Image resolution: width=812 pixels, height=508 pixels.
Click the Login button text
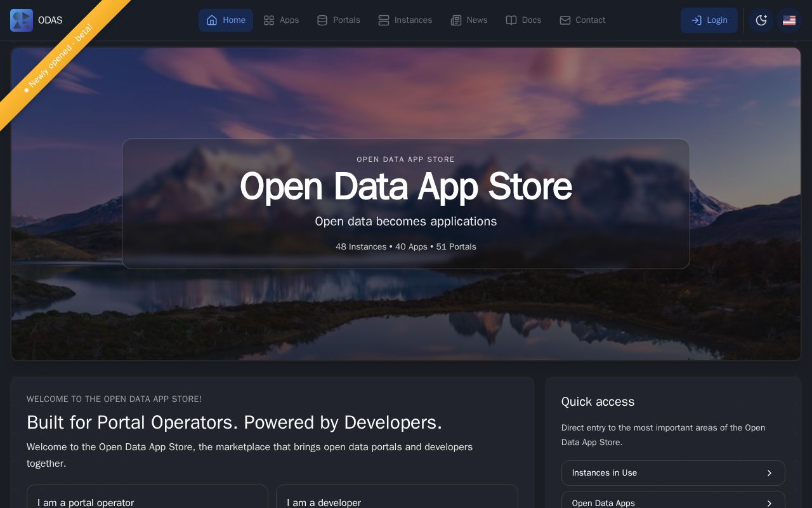point(717,20)
